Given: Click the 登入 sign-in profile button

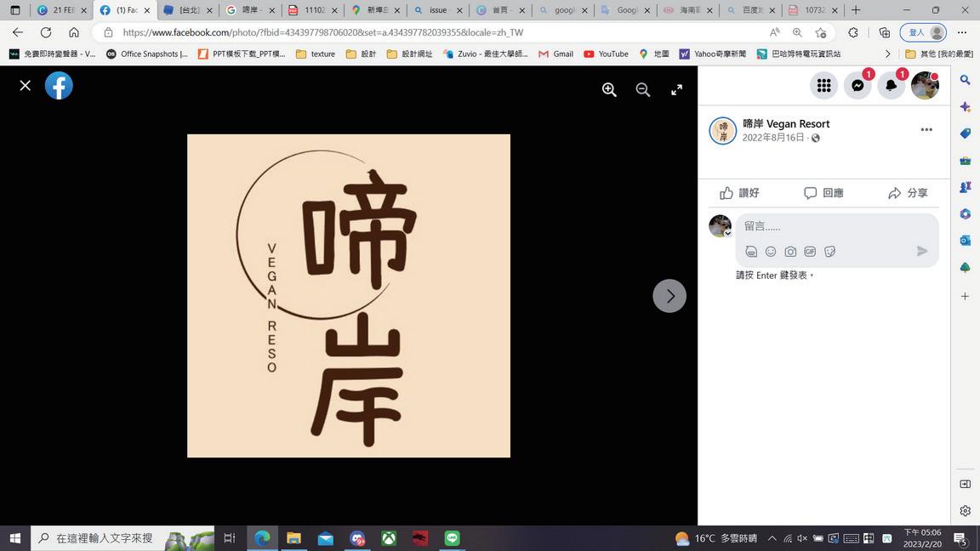Looking at the screenshot, I should click(x=923, y=32).
